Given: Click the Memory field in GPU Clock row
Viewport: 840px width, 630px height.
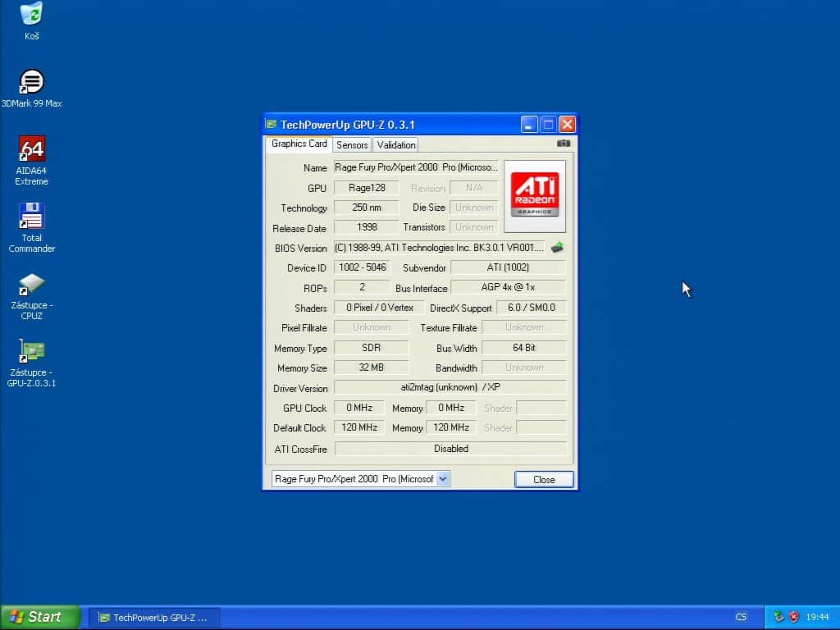Looking at the screenshot, I should click(x=451, y=409).
